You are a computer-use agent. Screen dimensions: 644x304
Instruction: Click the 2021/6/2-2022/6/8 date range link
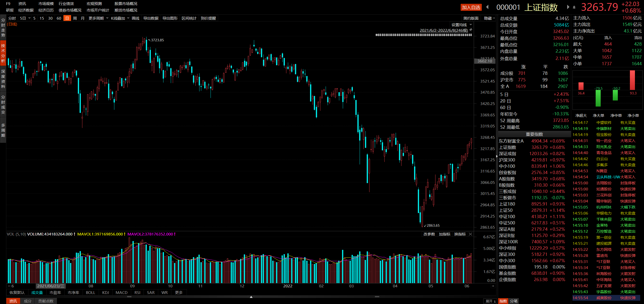[444, 30]
